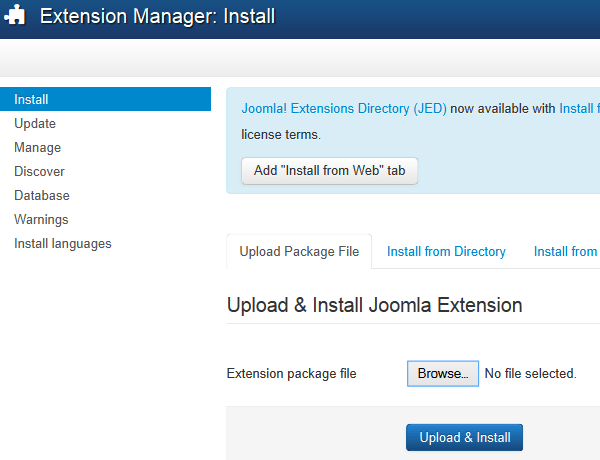600x460 pixels.
Task: Open the cut-off third Install from tab
Action: [x=566, y=252]
